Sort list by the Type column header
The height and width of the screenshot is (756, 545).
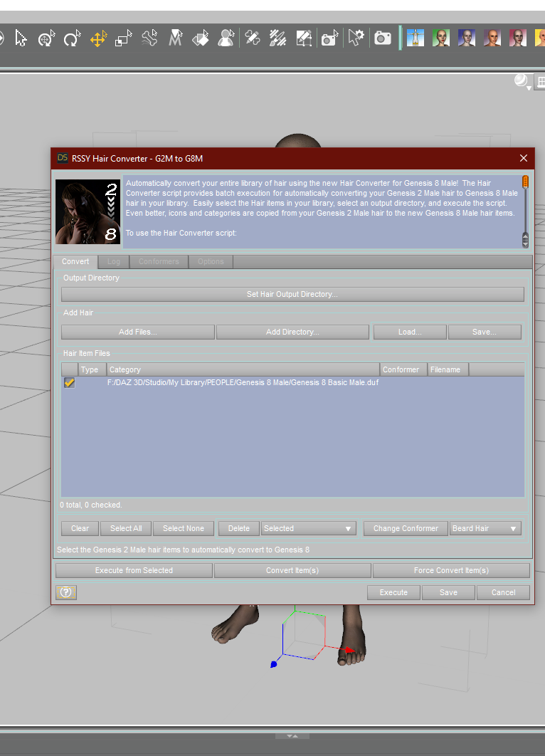[x=92, y=369]
